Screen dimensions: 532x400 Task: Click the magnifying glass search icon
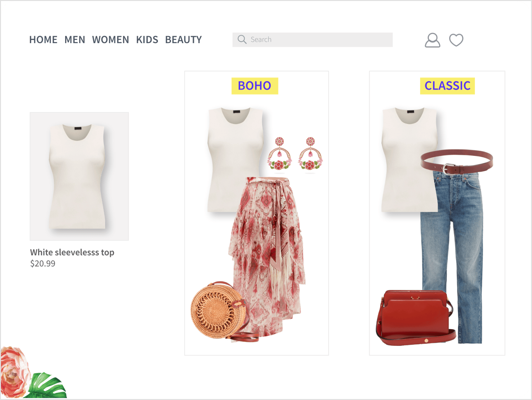tap(242, 39)
